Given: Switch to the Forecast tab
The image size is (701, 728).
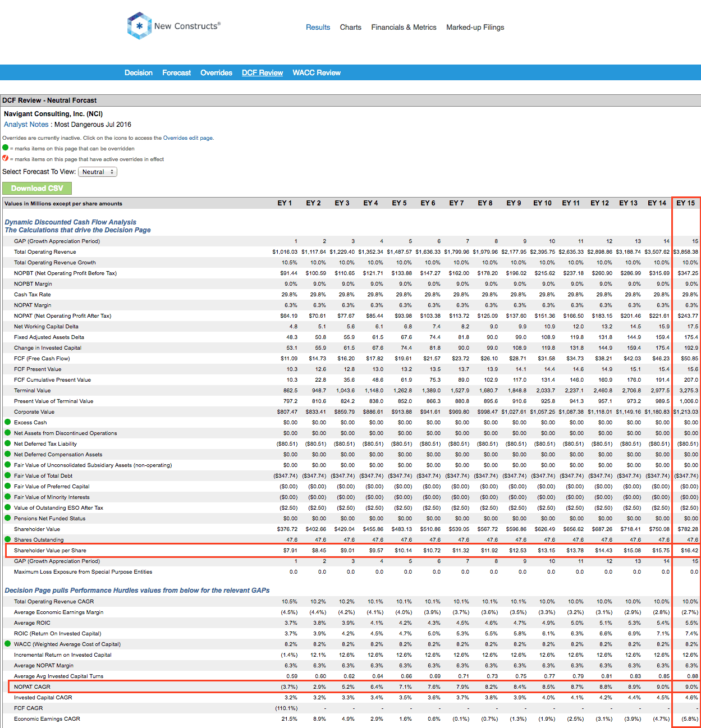Looking at the screenshot, I should coord(177,72).
